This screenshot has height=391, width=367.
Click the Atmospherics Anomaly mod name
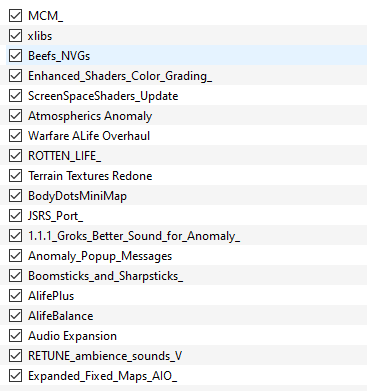click(90, 116)
